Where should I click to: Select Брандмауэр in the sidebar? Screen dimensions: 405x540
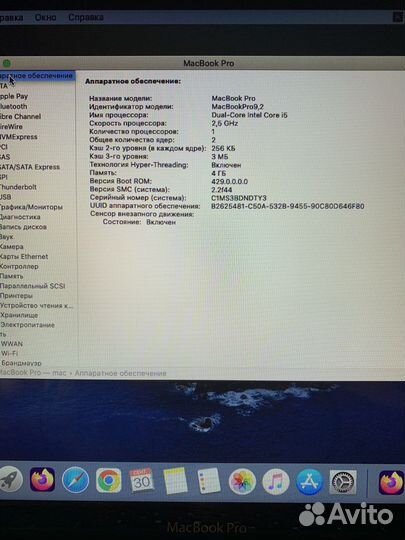[21, 363]
